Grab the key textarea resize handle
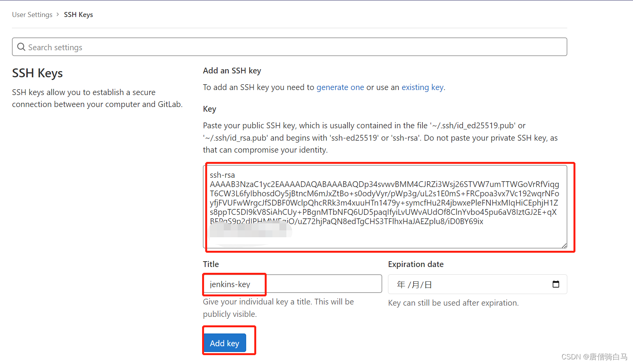Viewport: 633px width, 364px height. (x=564, y=245)
